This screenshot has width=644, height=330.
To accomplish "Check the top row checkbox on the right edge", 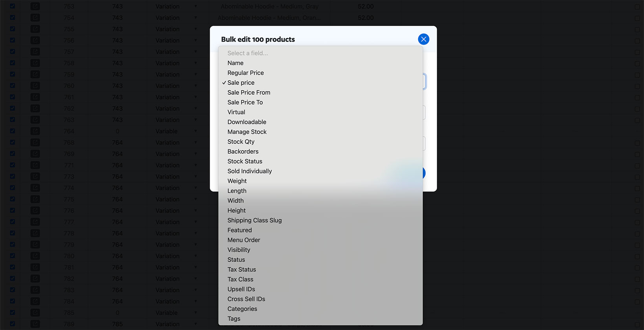I will pyautogui.click(x=637, y=6).
